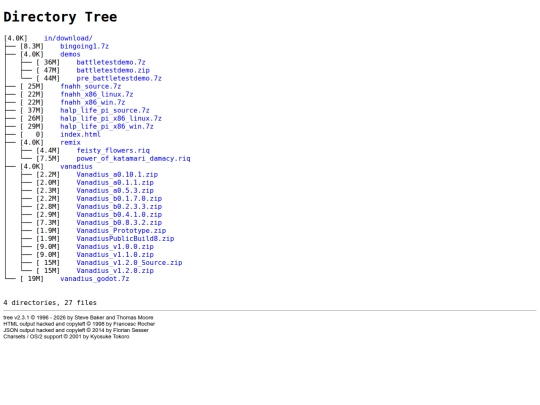540x405 pixels.
Task: Click the Directory Tree heading
Action: click(x=60, y=17)
